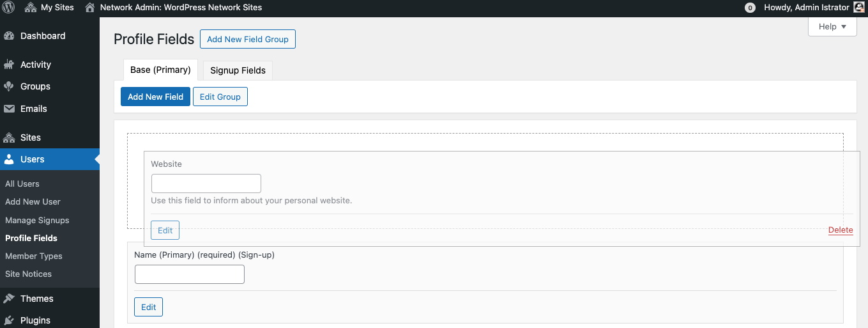Open Network Admin: WordPress Network Sites
The width and height of the screenshot is (868, 328).
pyautogui.click(x=174, y=8)
